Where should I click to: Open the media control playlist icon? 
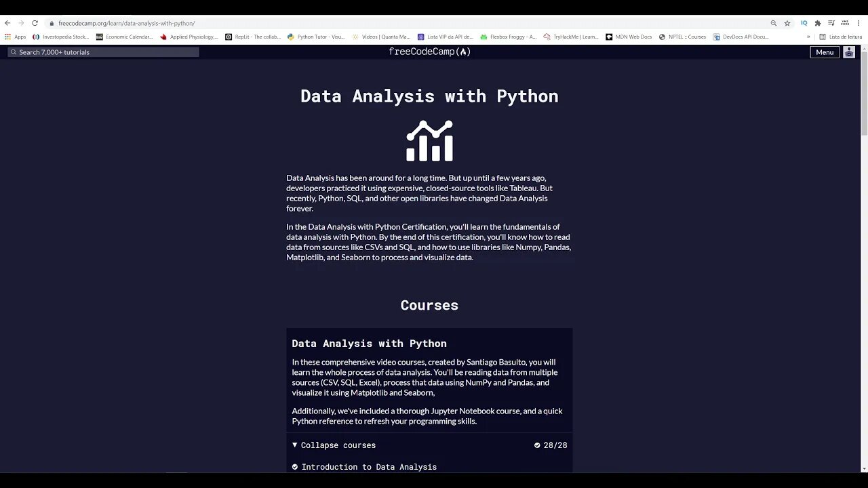831,23
